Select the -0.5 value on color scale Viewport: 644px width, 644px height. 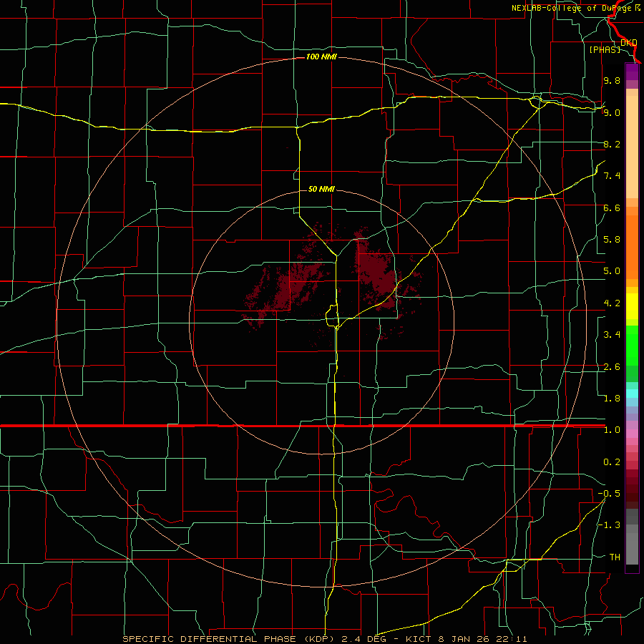609,494
